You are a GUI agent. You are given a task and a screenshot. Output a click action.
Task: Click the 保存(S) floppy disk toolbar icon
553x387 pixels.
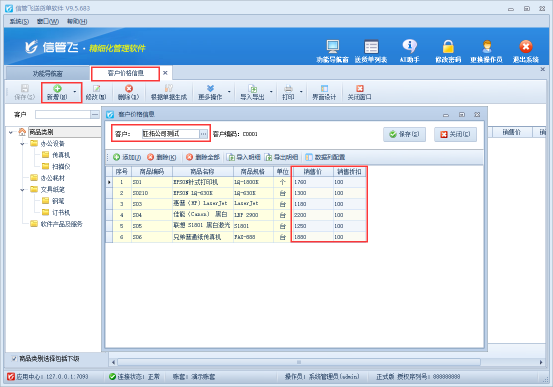25,88
